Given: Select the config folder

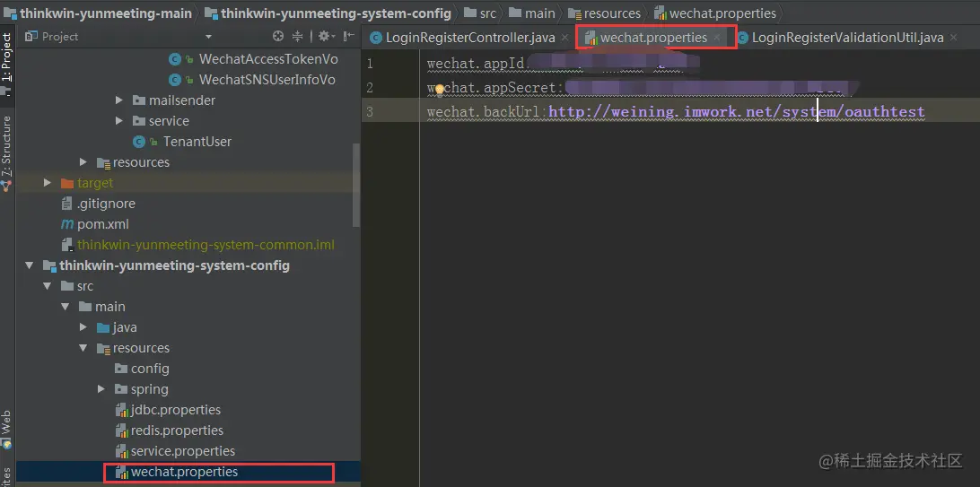Looking at the screenshot, I should pyautogui.click(x=150, y=369).
